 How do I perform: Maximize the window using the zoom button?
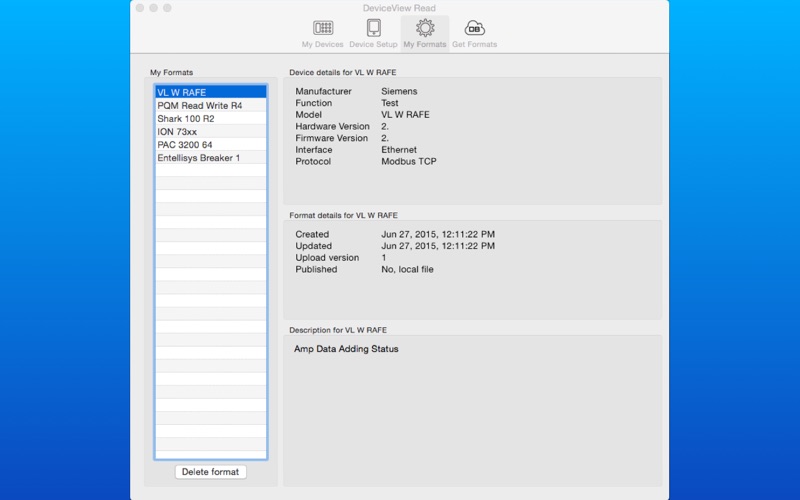coord(167,8)
